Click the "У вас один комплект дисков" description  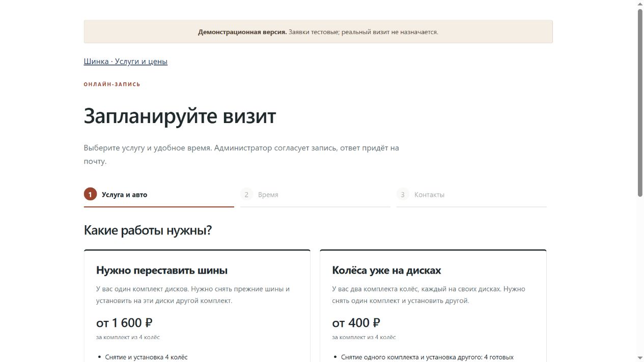tap(193, 295)
